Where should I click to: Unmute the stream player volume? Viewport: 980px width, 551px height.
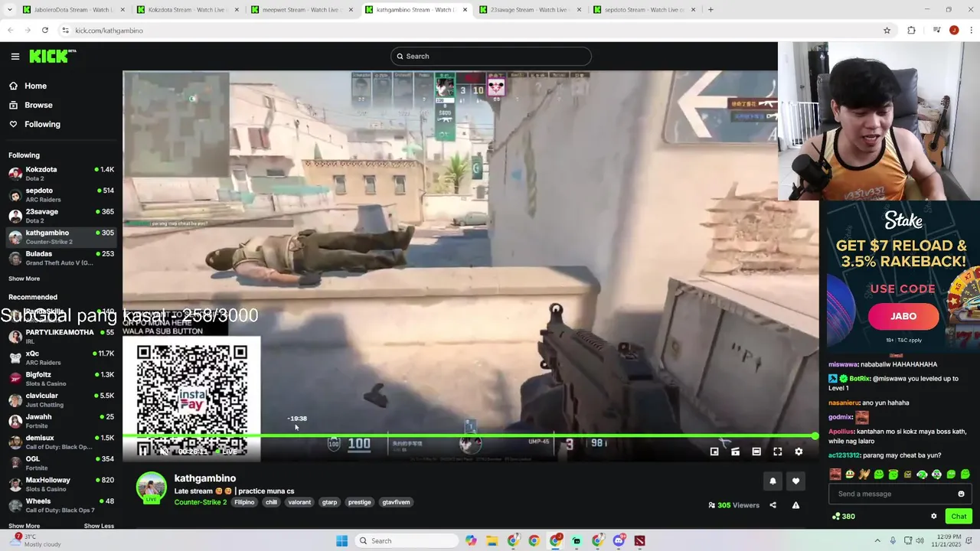(164, 451)
